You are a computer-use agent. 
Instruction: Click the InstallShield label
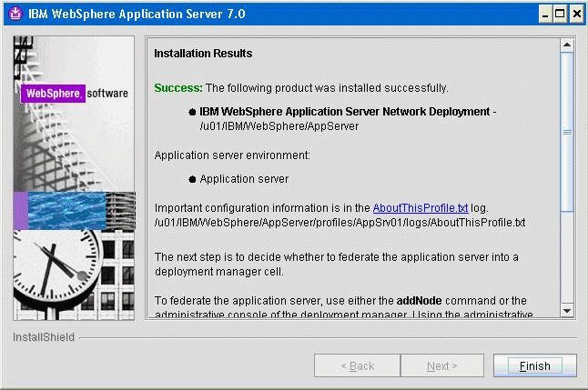pyautogui.click(x=44, y=337)
